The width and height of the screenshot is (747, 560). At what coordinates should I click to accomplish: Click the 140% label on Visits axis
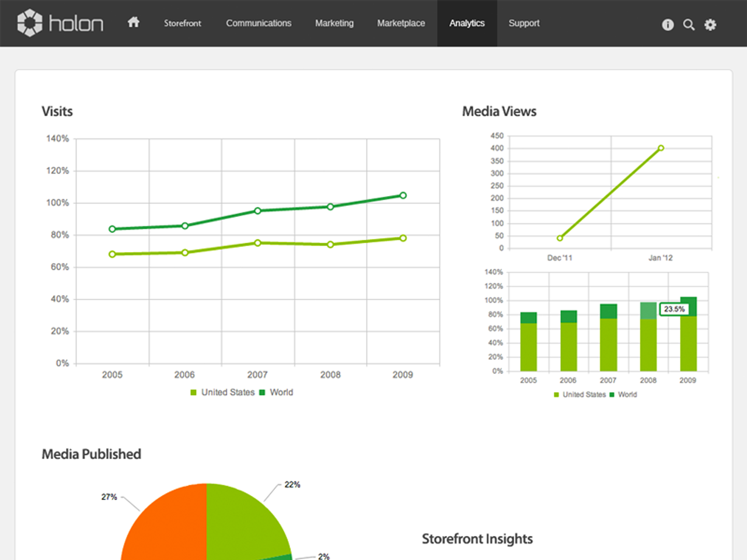pos(58,138)
